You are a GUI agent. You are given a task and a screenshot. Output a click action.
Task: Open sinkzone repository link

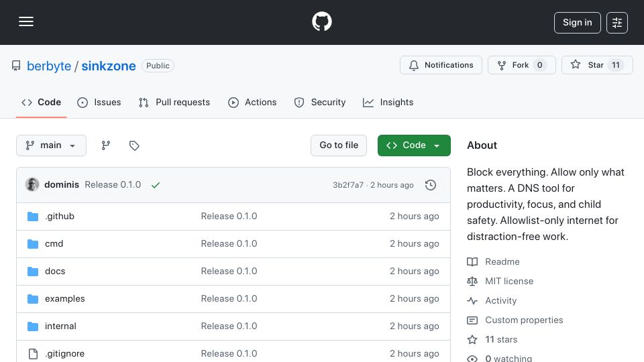point(109,66)
